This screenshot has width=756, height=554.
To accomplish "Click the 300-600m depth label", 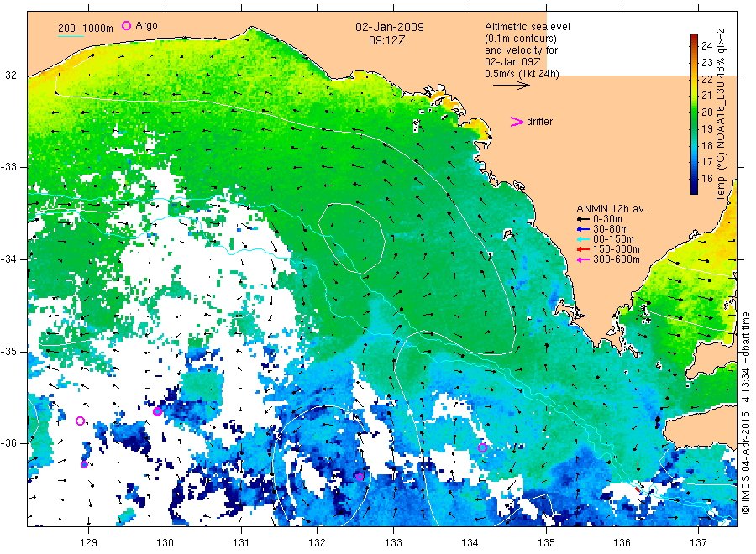I will 617,259.
